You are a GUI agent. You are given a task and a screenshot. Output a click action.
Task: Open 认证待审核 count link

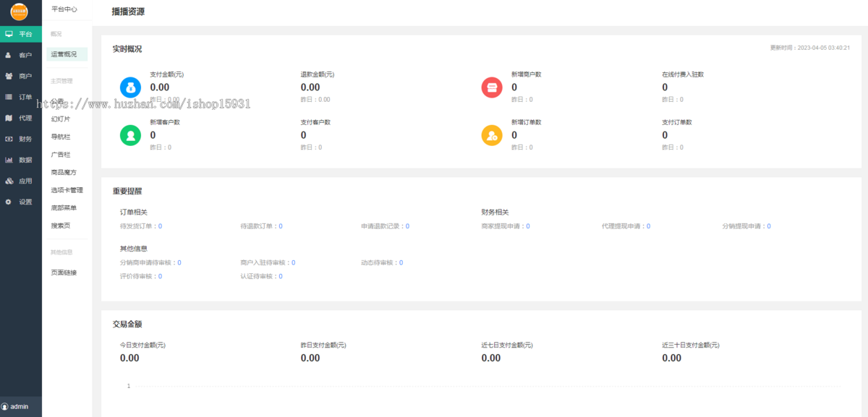coord(280,276)
